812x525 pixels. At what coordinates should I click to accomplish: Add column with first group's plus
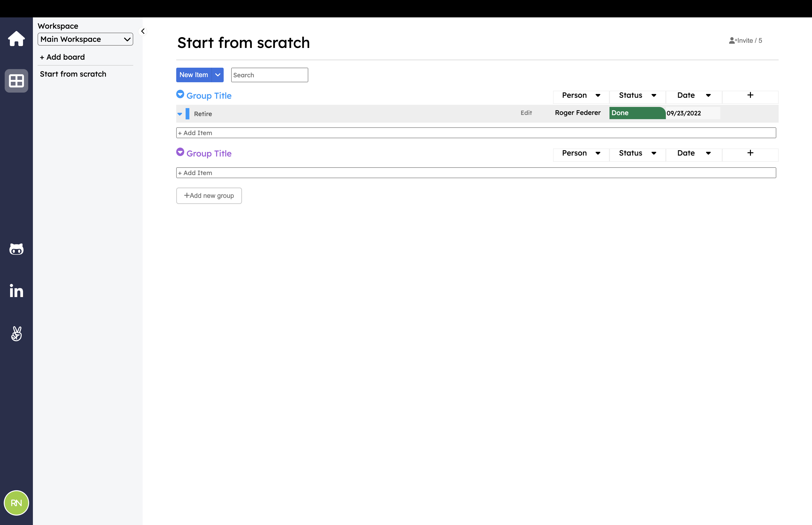coord(750,95)
